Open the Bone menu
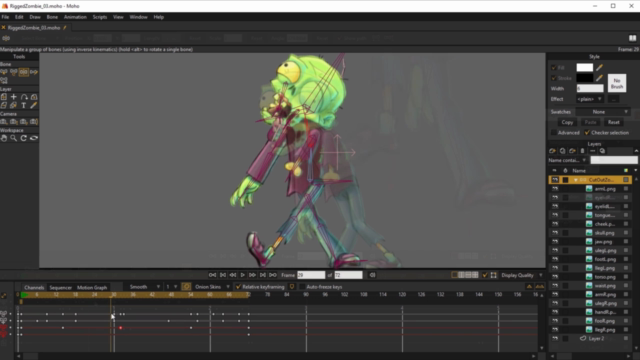Image resolution: width=640 pixels, height=360 pixels. point(52,17)
